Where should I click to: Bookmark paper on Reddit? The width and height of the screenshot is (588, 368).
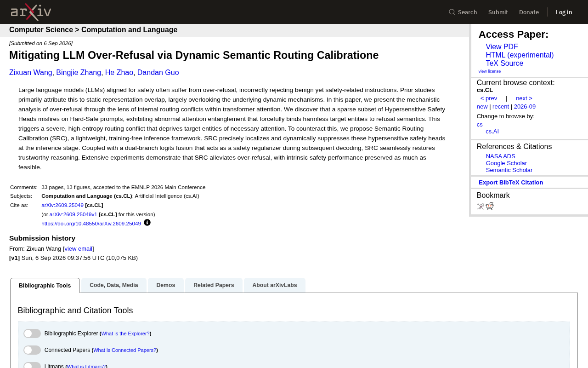click(490, 206)
